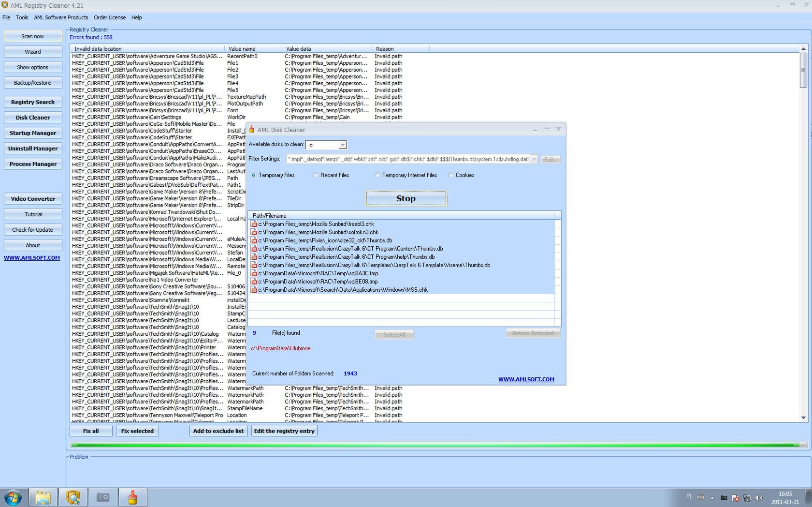812x507 pixels.
Task: Open the PL language indicator
Action: pyautogui.click(x=689, y=496)
